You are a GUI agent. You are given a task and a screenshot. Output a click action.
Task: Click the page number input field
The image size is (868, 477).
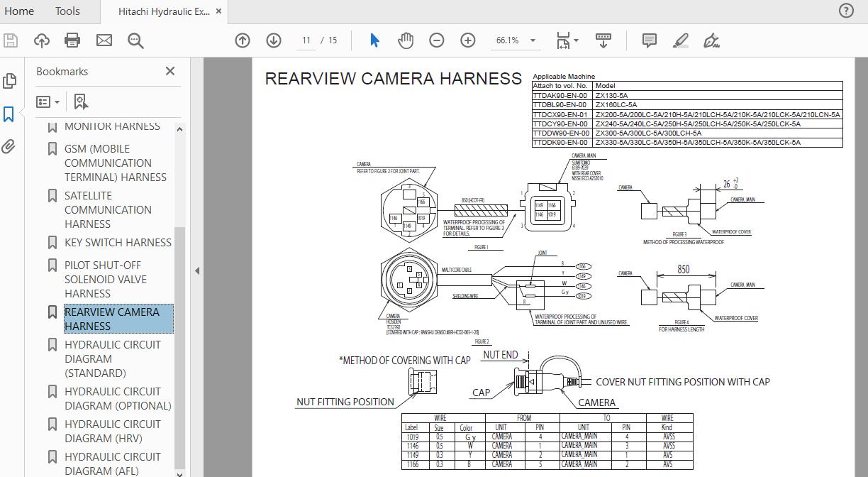click(305, 40)
